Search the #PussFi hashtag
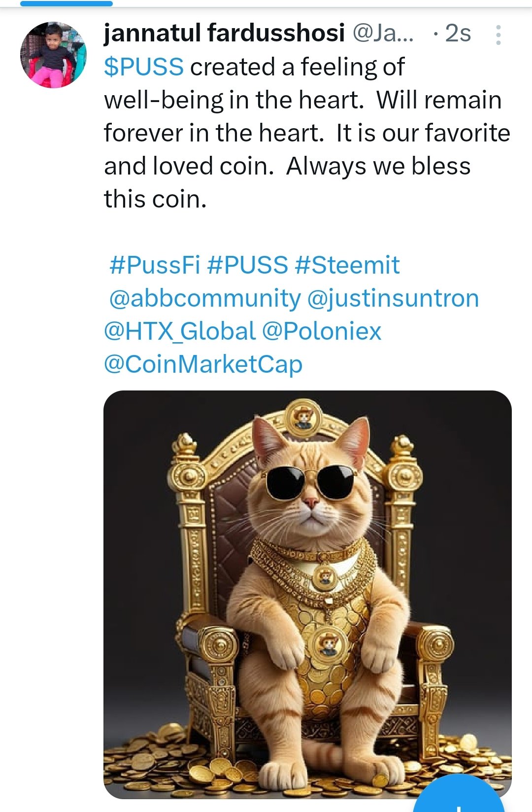Viewport: 532px width, 812px height. [155, 265]
